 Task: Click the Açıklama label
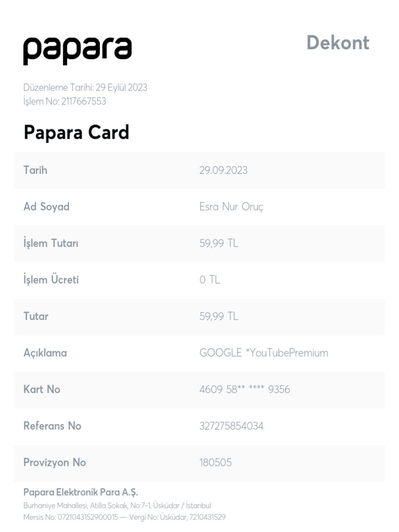pos(45,353)
